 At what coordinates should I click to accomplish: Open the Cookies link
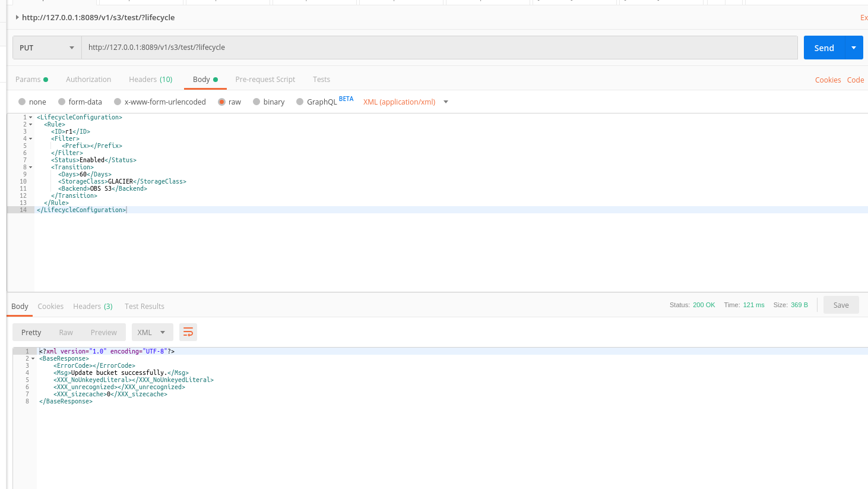click(x=828, y=80)
